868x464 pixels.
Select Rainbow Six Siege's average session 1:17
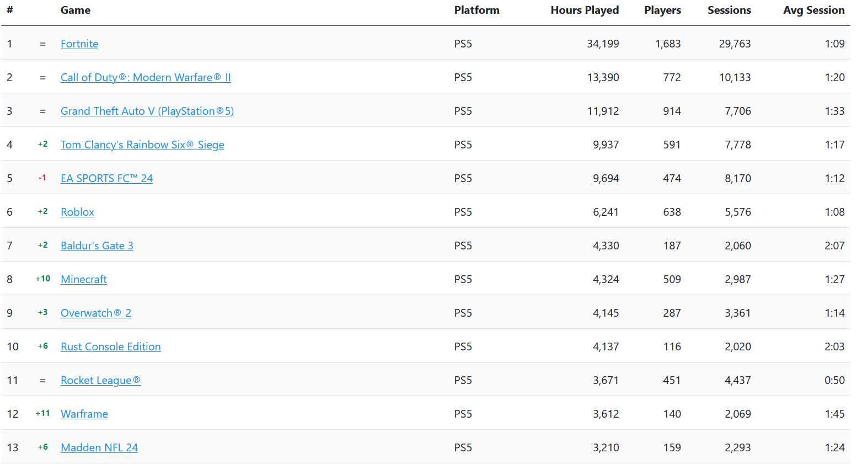(834, 145)
